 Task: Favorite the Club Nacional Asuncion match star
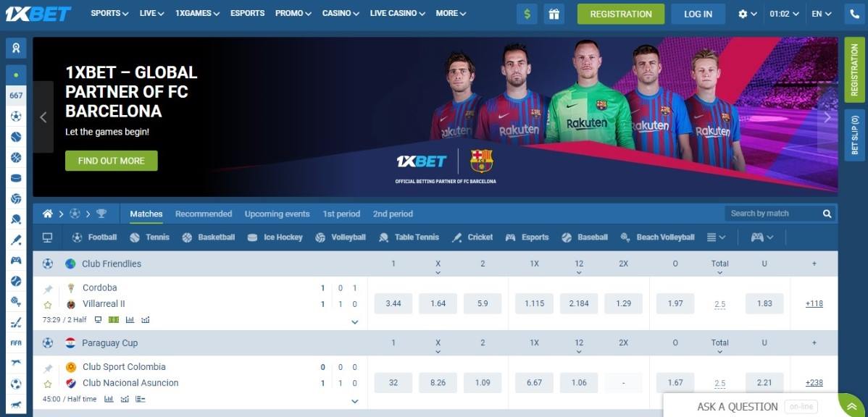click(48, 383)
